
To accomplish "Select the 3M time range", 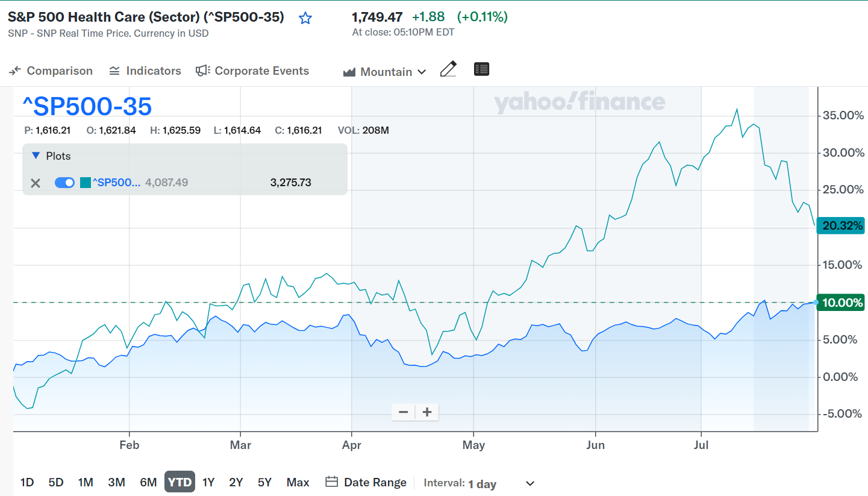I will tap(116, 482).
